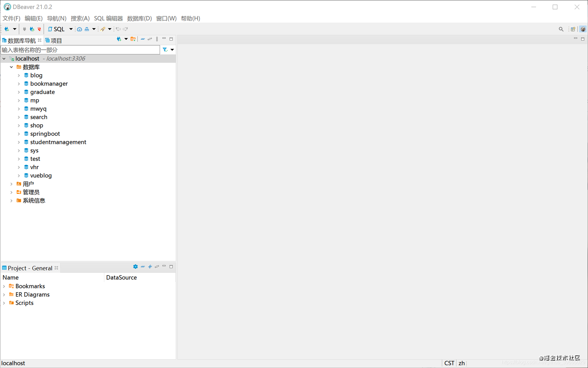Open the SQL button dropdown arrow
The height and width of the screenshot is (368, 588).
[x=71, y=29]
